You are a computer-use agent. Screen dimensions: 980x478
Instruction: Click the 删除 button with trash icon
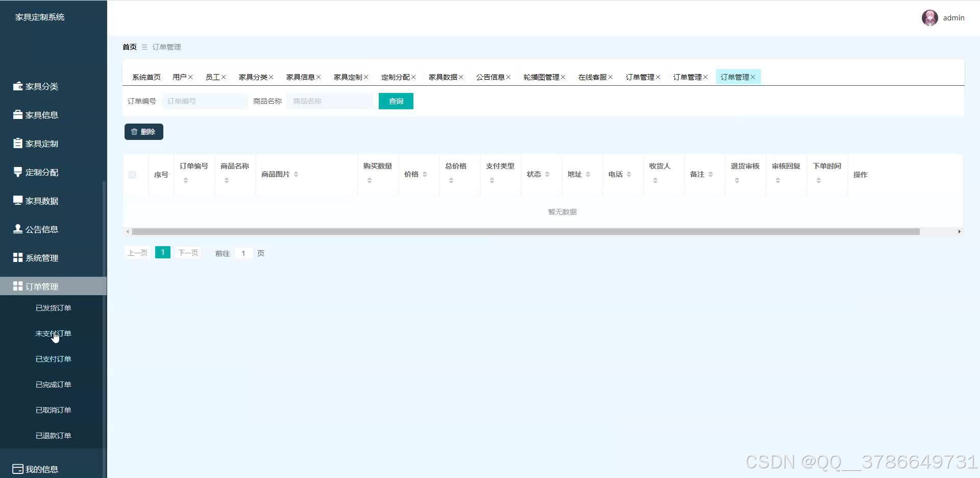(x=144, y=132)
